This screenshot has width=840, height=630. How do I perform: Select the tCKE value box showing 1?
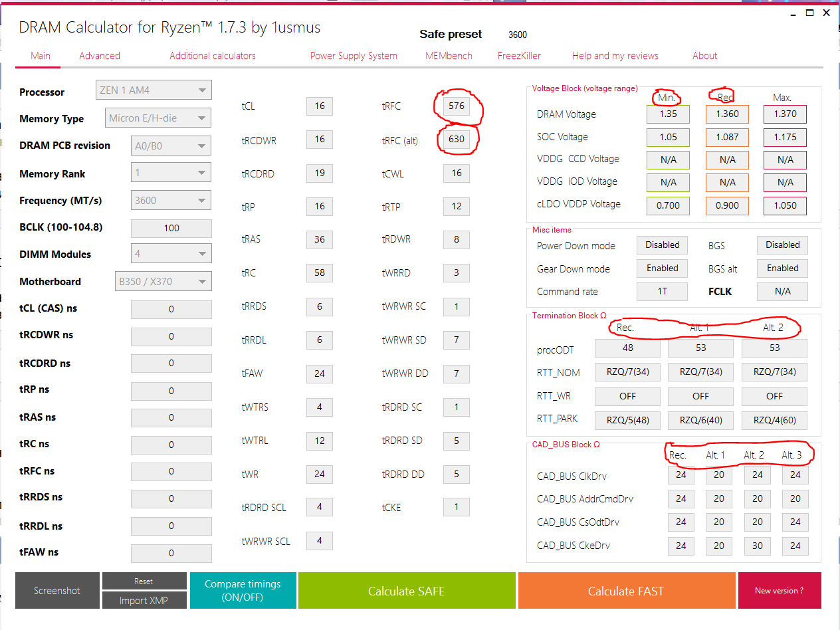click(x=457, y=507)
